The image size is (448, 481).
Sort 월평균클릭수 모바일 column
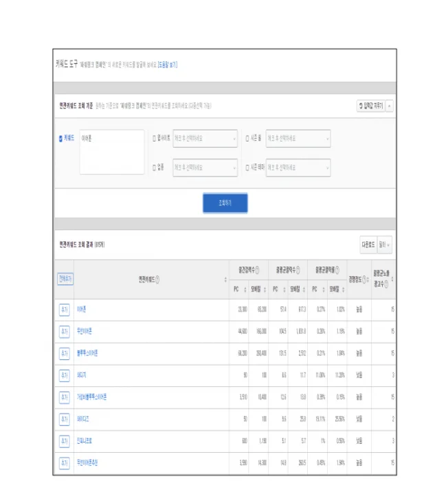(x=304, y=289)
